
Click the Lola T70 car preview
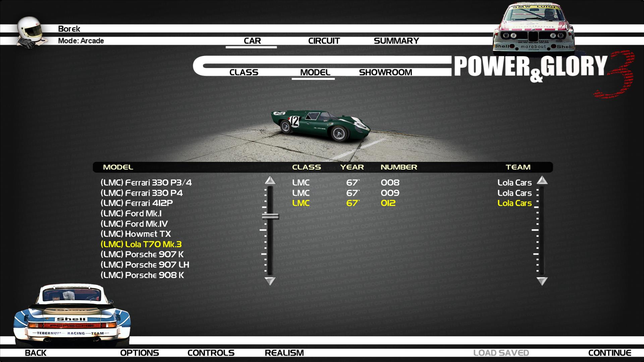point(320,125)
